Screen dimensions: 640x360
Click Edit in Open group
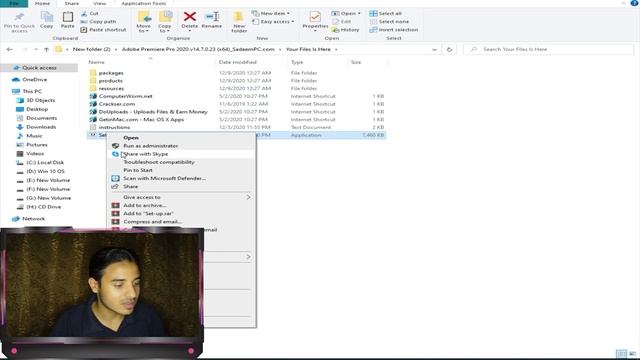coord(342,22)
